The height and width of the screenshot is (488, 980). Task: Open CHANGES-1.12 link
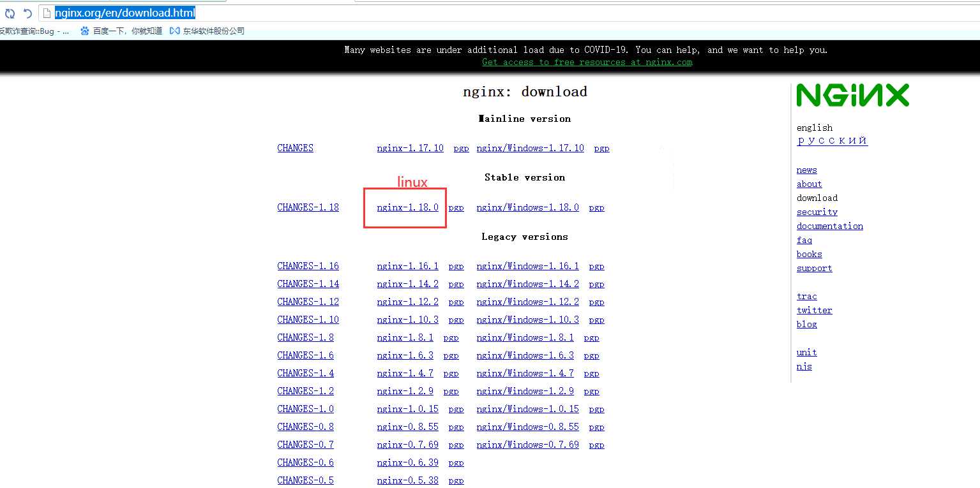click(308, 302)
